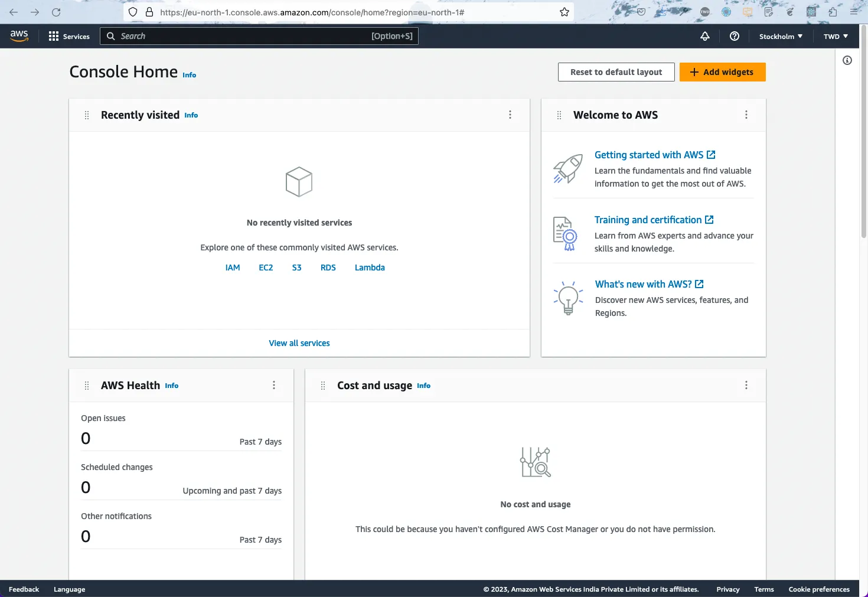868x597 pixels.
Task: Click the Save to Pocket icon
Action: [x=641, y=12]
